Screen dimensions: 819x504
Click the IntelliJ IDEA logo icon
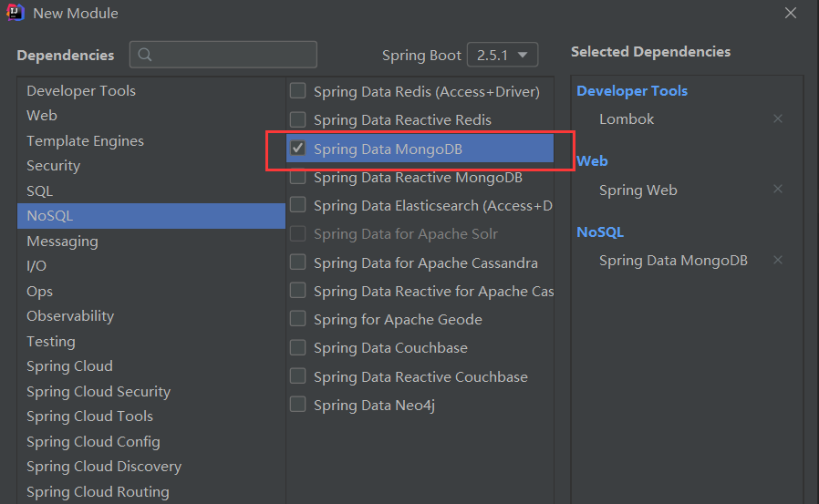pos(16,13)
